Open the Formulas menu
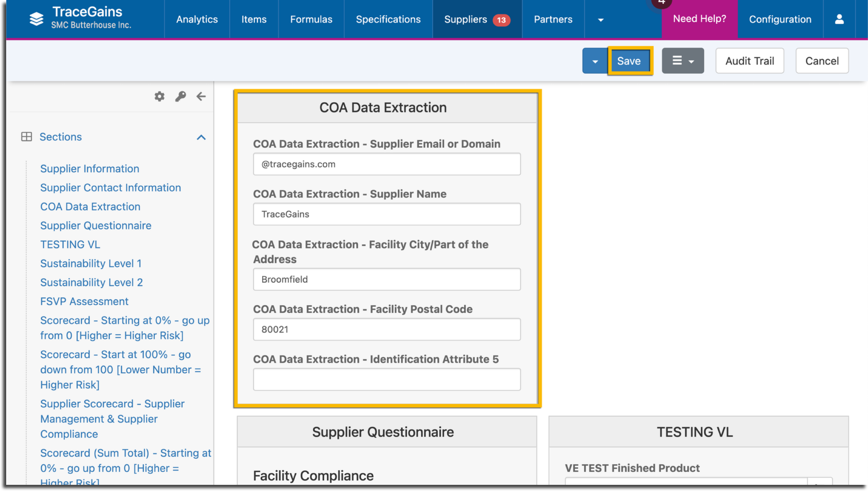Image resolution: width=868 pixels, height=491 pixels. tap(311, 19)
